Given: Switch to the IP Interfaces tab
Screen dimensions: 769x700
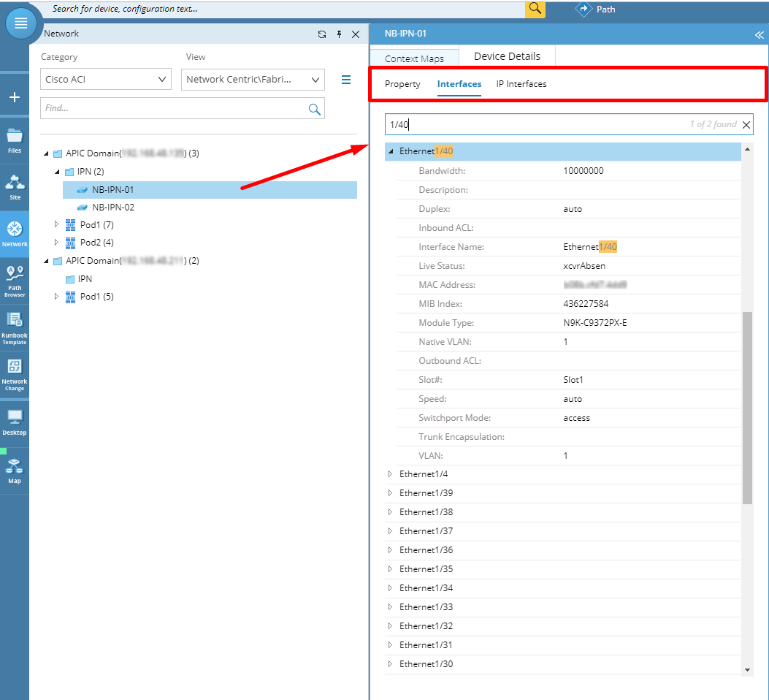Looking at the screenshot, I should pyautogui.click(x=521, y=84).
